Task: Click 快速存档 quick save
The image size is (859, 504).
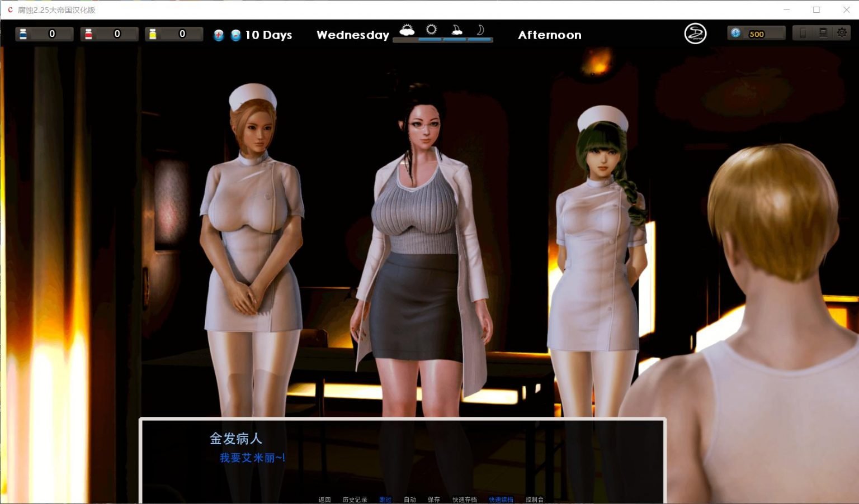Action: click(466, 499)
